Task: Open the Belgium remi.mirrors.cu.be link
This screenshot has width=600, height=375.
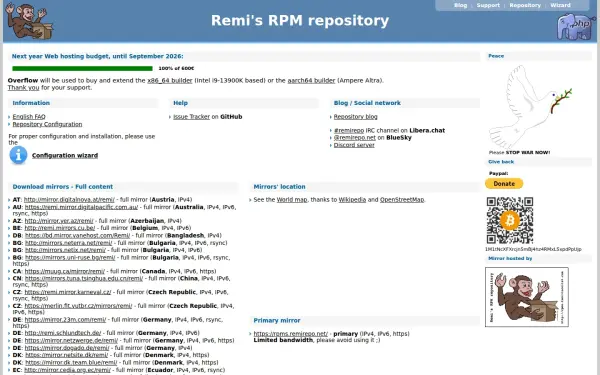Action: tap(60, 228)
